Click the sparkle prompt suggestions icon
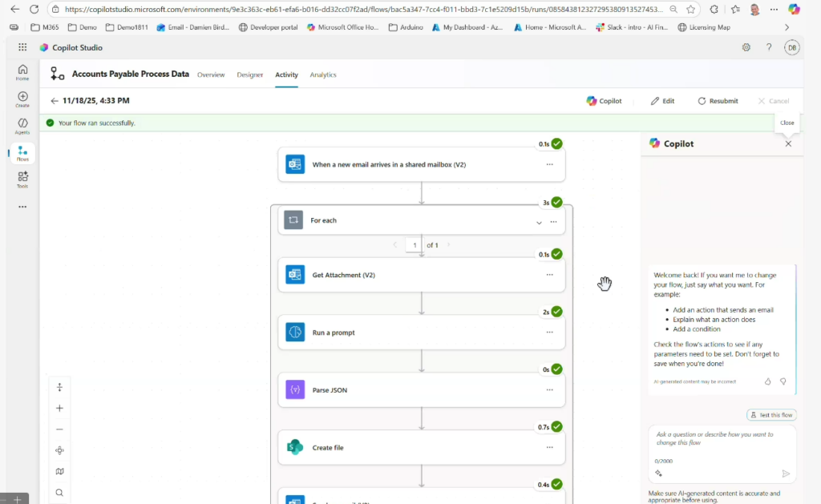The image size is (821, 504). coord(659,474)
